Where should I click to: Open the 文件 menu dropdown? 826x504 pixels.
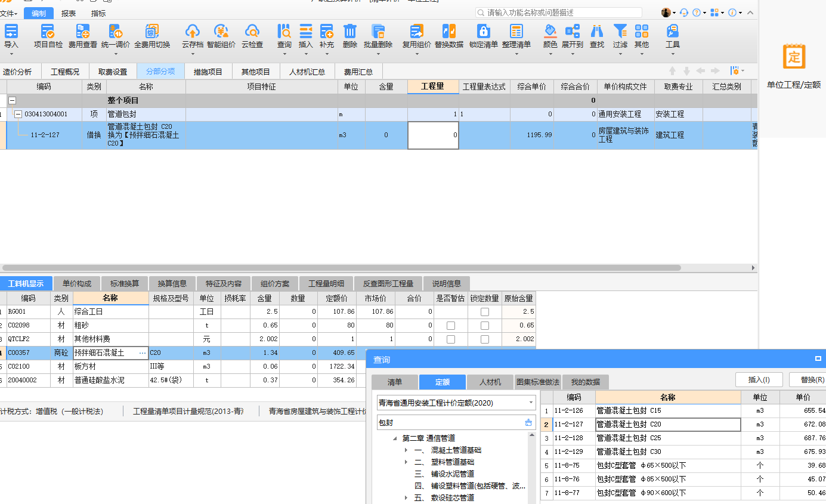[9, 13]
